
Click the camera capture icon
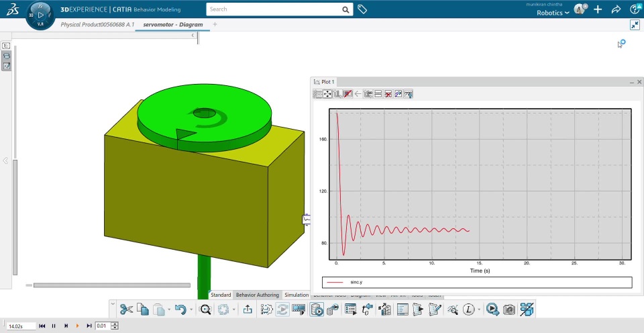click(509, 309)
